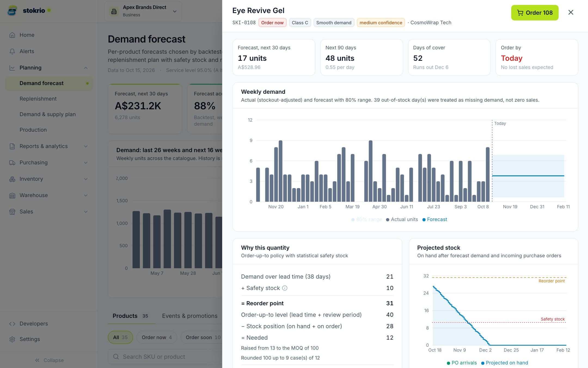Expand the Inventory section chevron

coord(86,179)
